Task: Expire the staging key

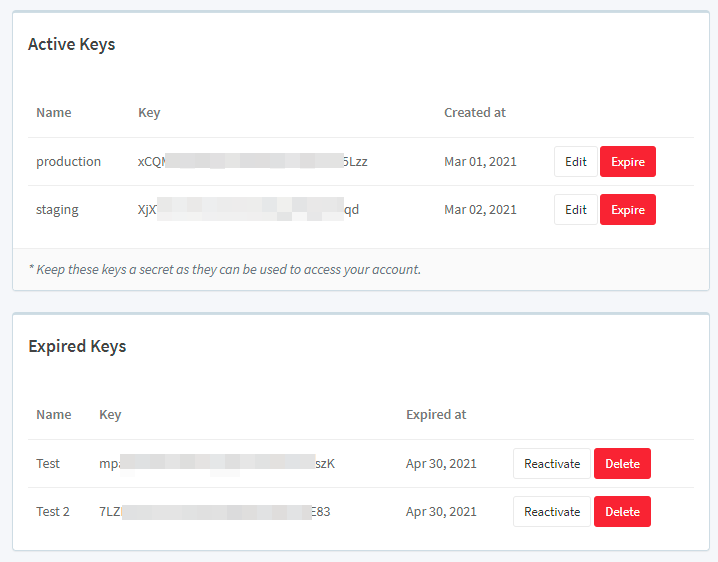Action: coord(627,210)
